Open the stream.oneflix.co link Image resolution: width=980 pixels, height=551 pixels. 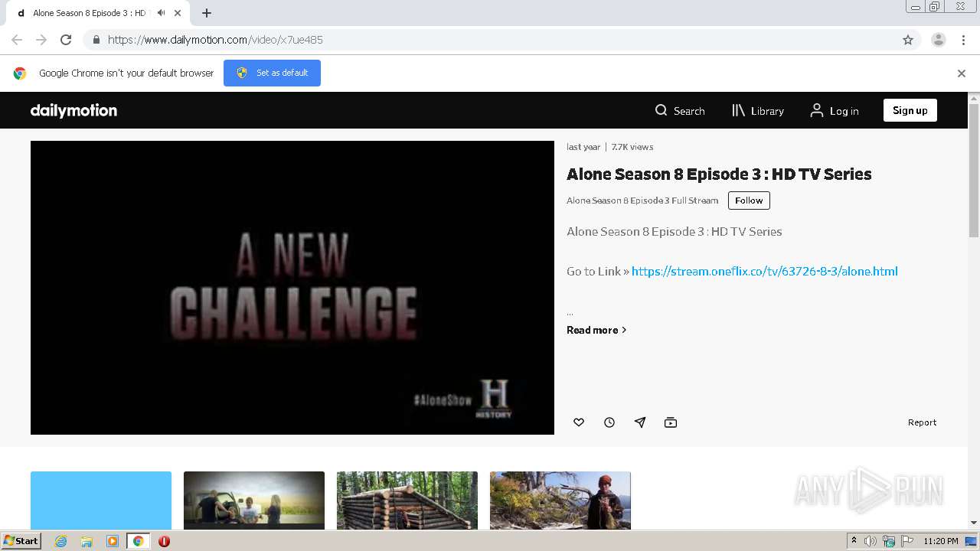[x=764, y=271]
